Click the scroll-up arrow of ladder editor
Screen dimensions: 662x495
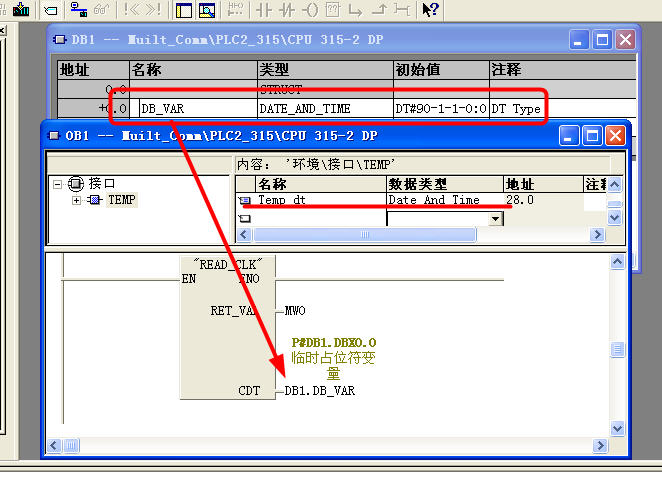[617, 262]
